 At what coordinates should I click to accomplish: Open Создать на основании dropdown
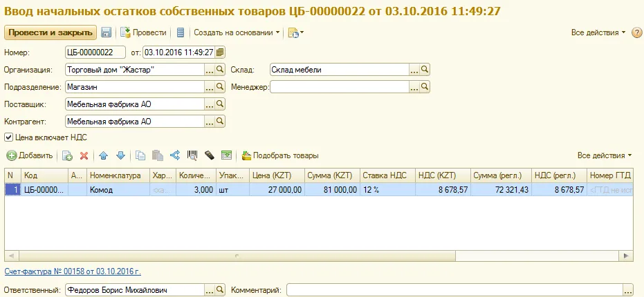[x=237, y=32]
